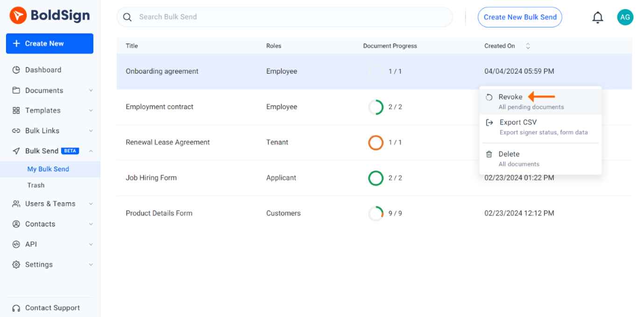
Task: Click the Revoke circular-arrow icon in menu
Action: tap(489, 97)
